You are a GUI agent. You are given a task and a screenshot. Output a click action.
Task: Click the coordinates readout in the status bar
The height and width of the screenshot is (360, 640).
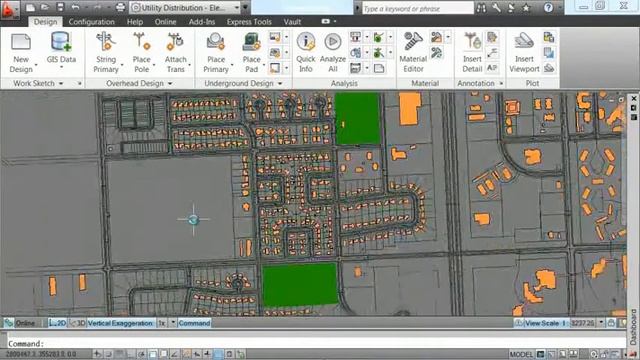click(x=41, y=354)
